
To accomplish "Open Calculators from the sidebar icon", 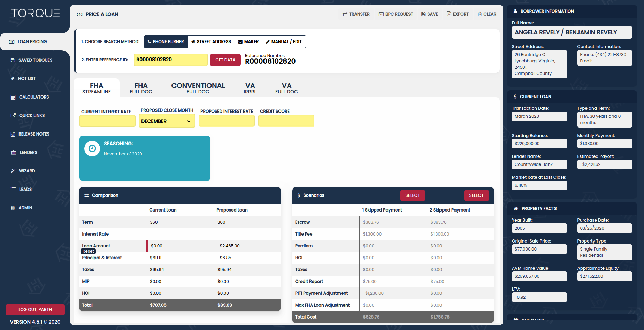I will (13, 97).
